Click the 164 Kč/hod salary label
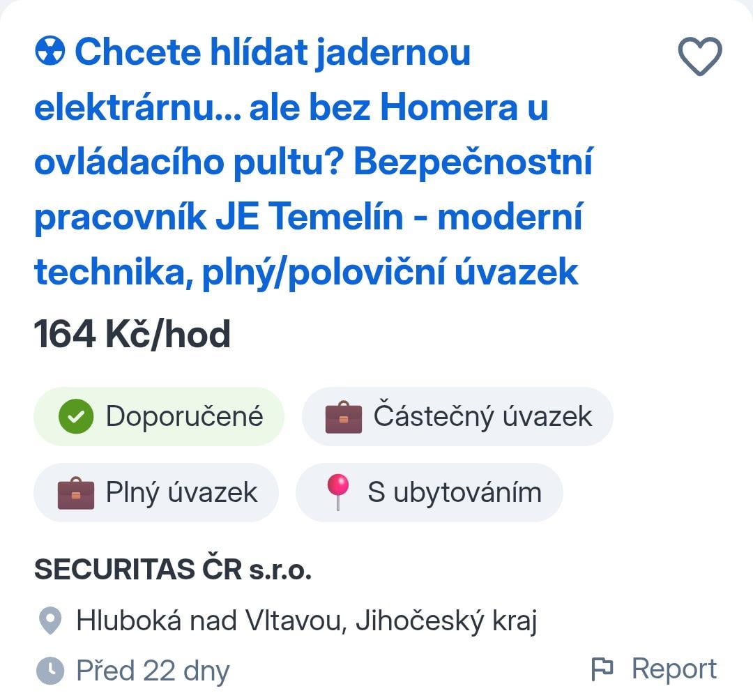This screenshot has width=753, height=700. click(x=132, y=334)
